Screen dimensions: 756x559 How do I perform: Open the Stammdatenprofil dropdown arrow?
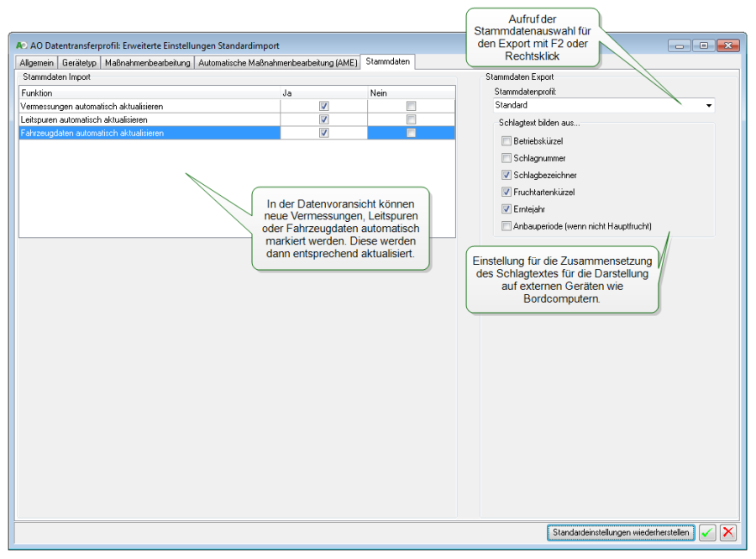coord(708,106)
